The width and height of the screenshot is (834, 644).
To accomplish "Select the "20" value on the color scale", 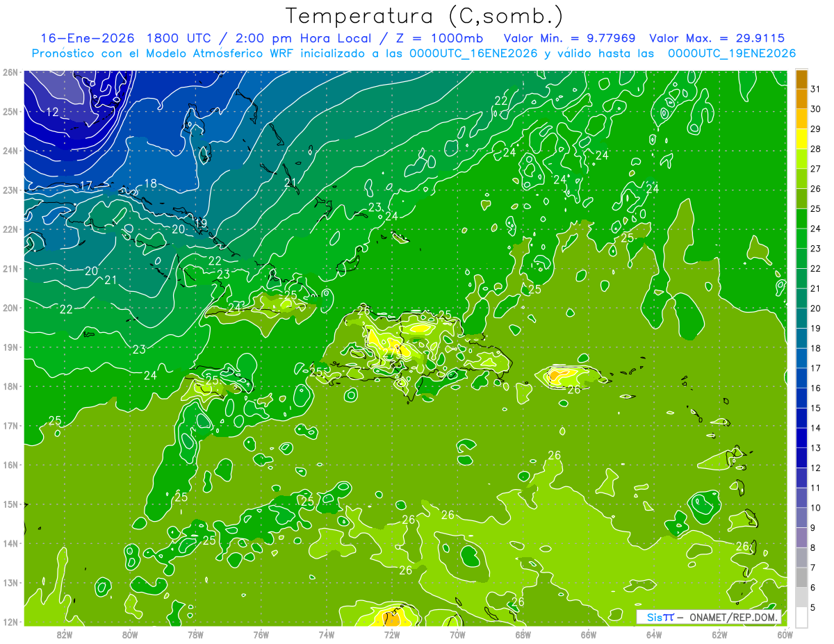I will 816,308.
